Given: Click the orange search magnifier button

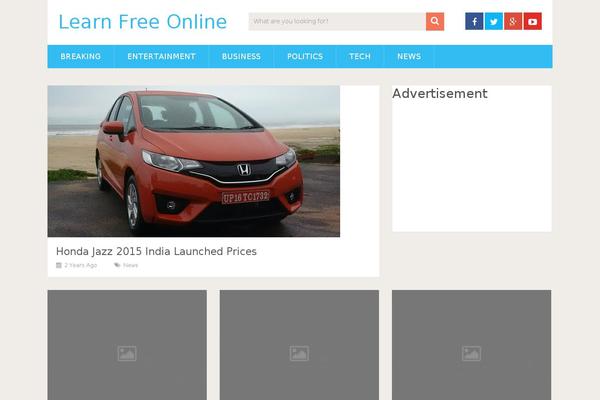Looking at the screenshot, I should (435, 21).
